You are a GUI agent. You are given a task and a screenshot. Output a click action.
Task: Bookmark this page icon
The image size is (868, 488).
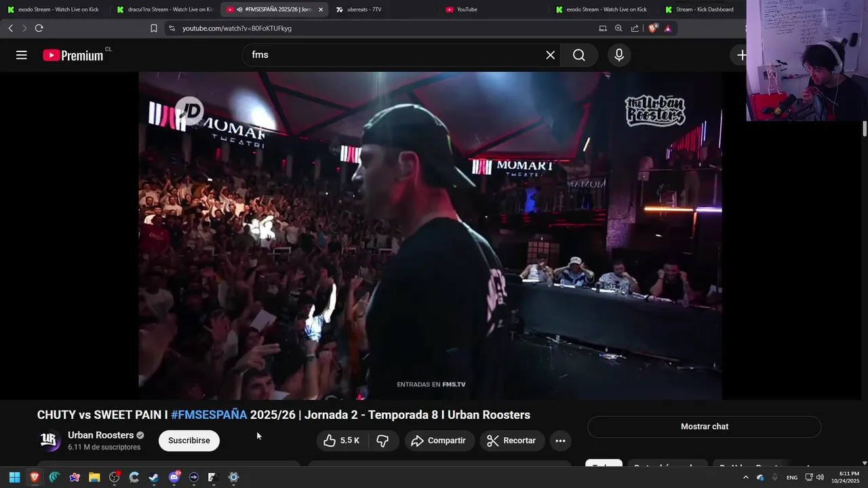(154, 28)
